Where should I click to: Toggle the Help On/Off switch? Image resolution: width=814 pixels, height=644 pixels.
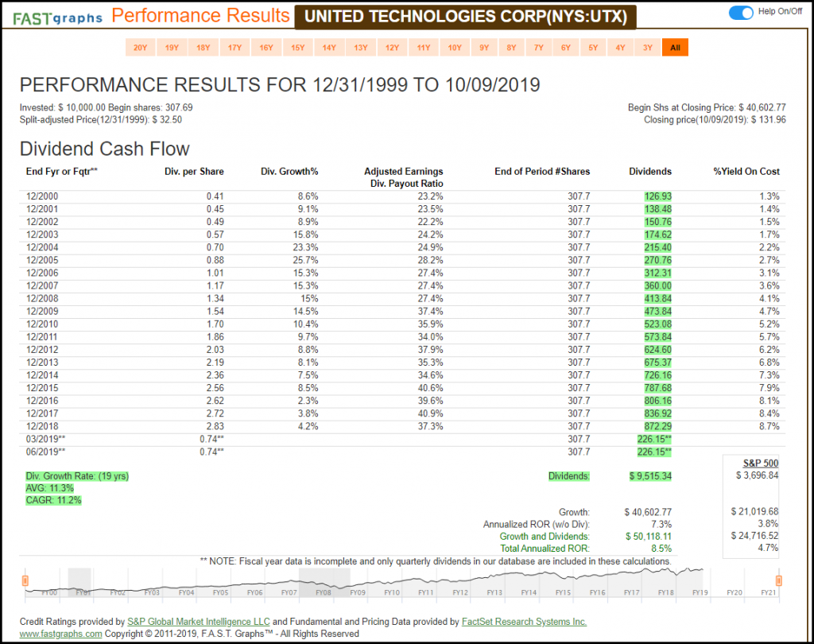tap(741, 12)
